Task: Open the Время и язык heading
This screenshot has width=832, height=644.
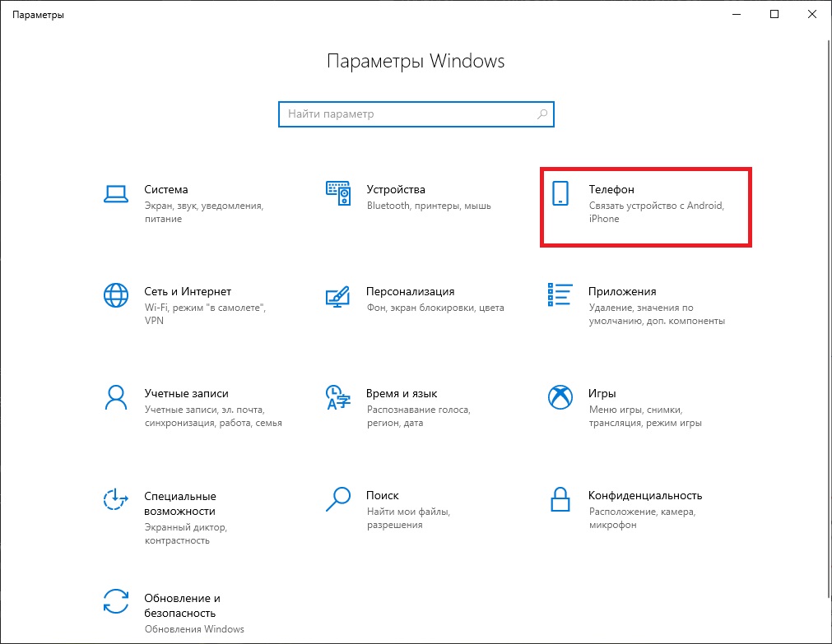Action: [x=402, y=394]
